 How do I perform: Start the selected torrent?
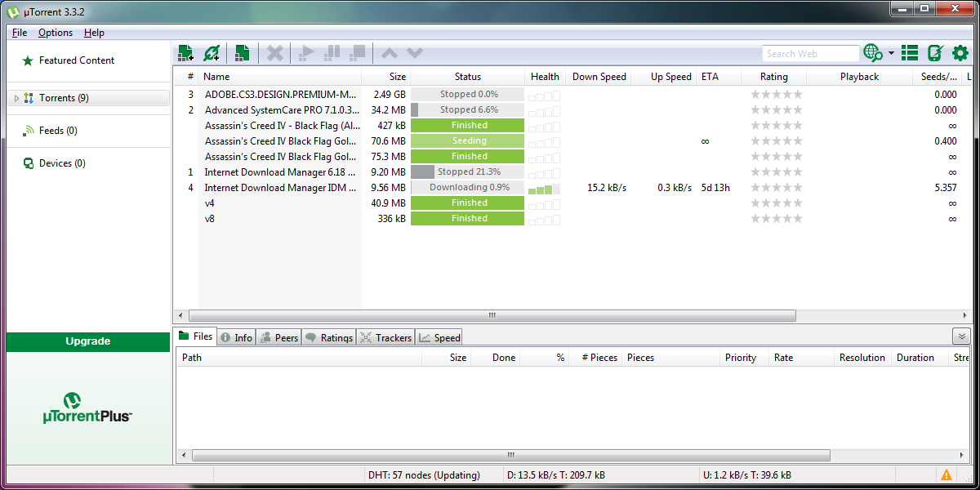305,52
